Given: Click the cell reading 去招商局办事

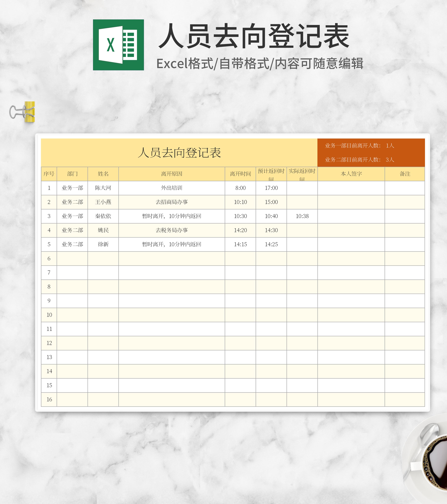Looking at the screenshot, I should [172, 202].
